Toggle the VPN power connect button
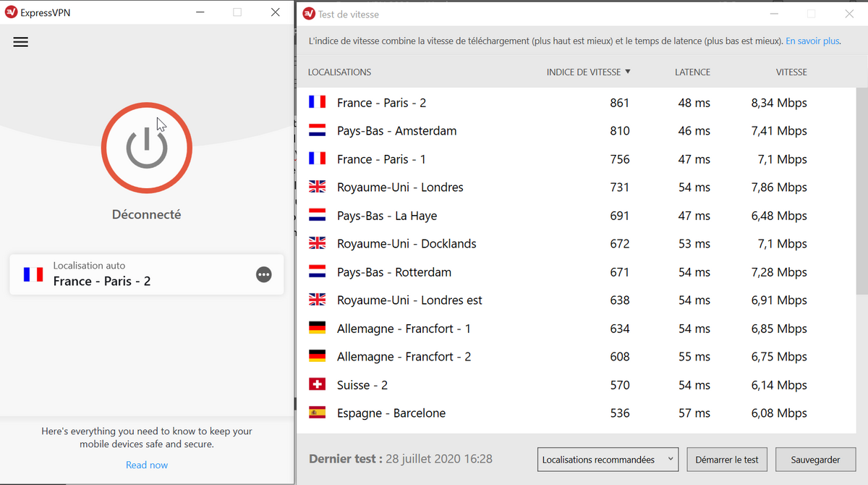The width and height of the screenshot is (868, 485). 147,148
